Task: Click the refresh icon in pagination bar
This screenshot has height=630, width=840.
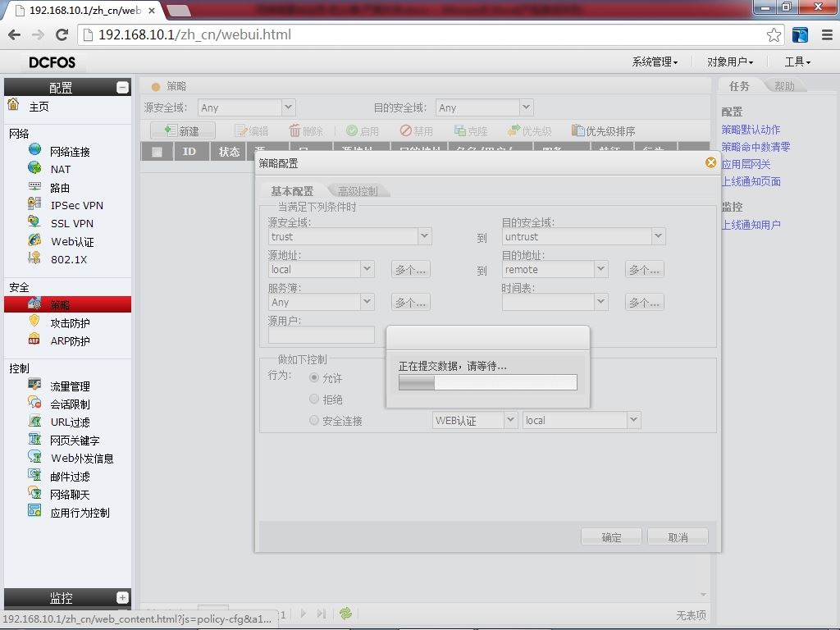Action: (x=345, y=614)
